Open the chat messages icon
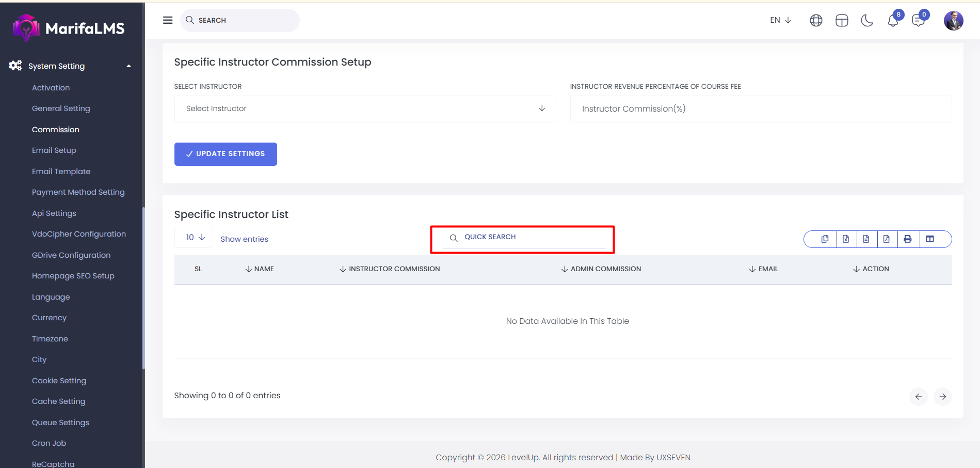Screen dimensions: 980x468 pyautogui.click(x=918, y=21)
